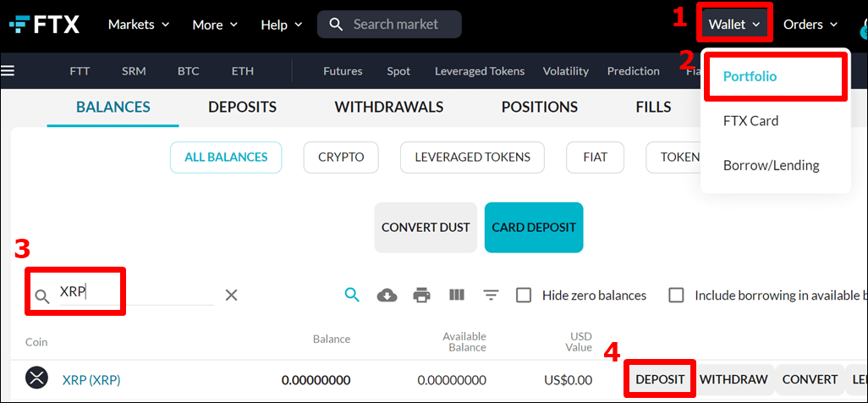
Task: Open the ETH ticker link
Action: [x=243, y=71]
